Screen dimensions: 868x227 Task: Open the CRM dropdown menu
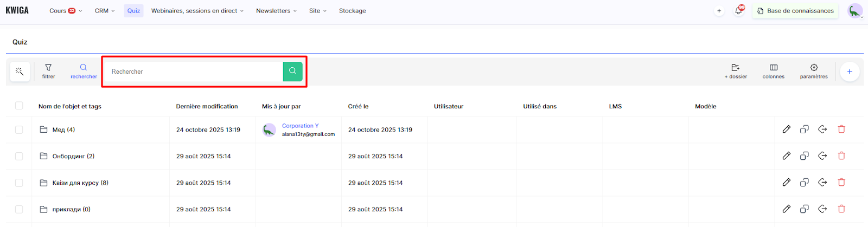click(105, 11)
